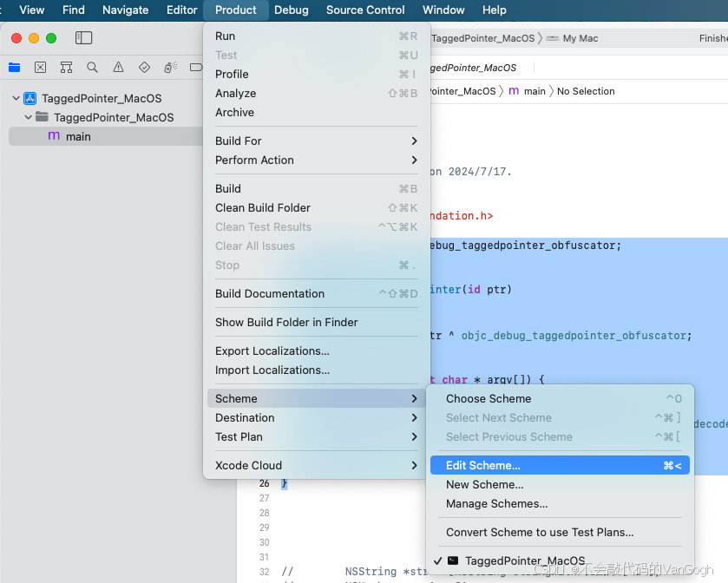
Task: Expand the Build For submenu
Action: click(316, 141)
